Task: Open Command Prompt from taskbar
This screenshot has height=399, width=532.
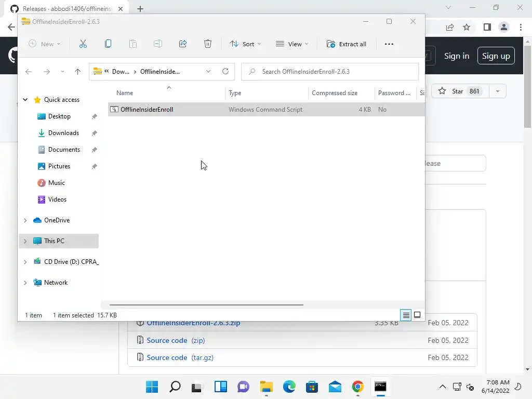Action: tap(380, 387)
